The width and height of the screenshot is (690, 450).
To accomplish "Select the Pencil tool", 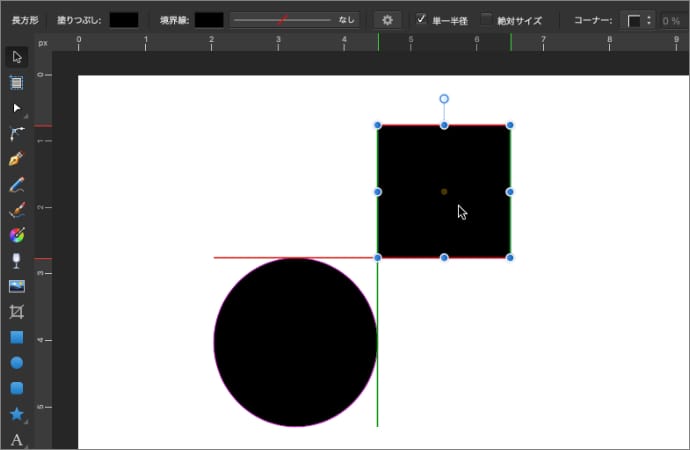I will point(17,185).
